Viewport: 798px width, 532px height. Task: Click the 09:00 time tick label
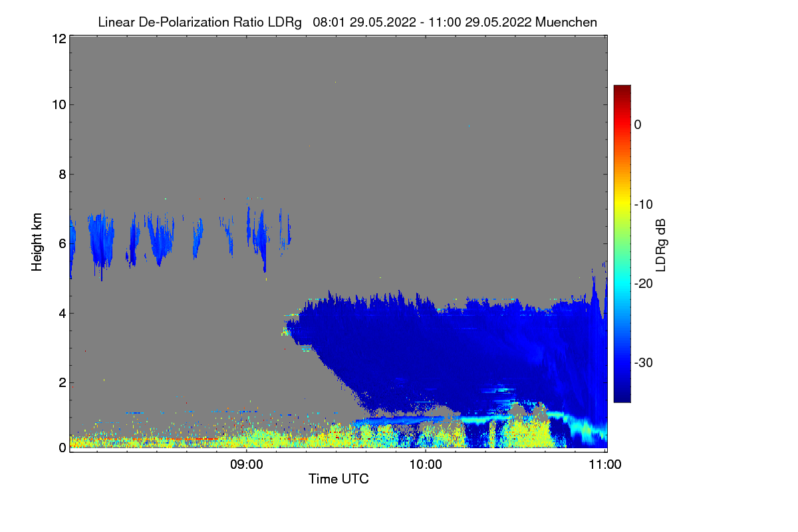(x=247, y=465)
